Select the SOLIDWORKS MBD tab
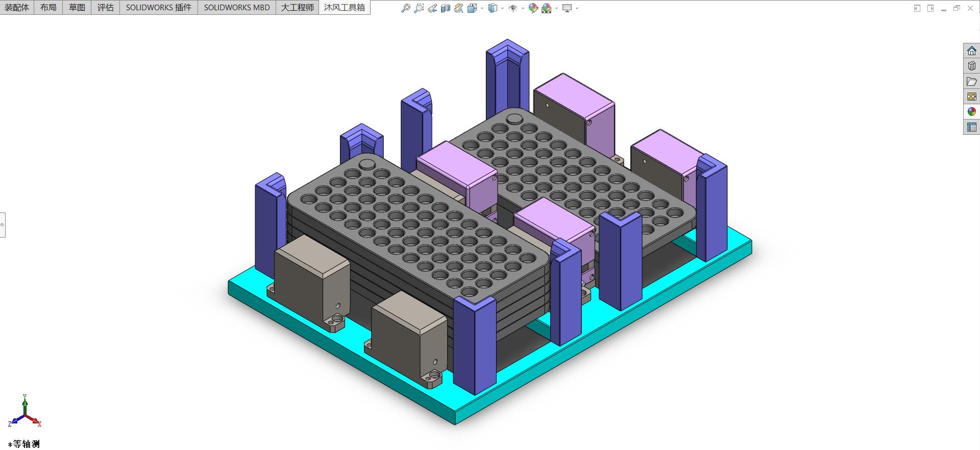 click(x=237, y=7)
